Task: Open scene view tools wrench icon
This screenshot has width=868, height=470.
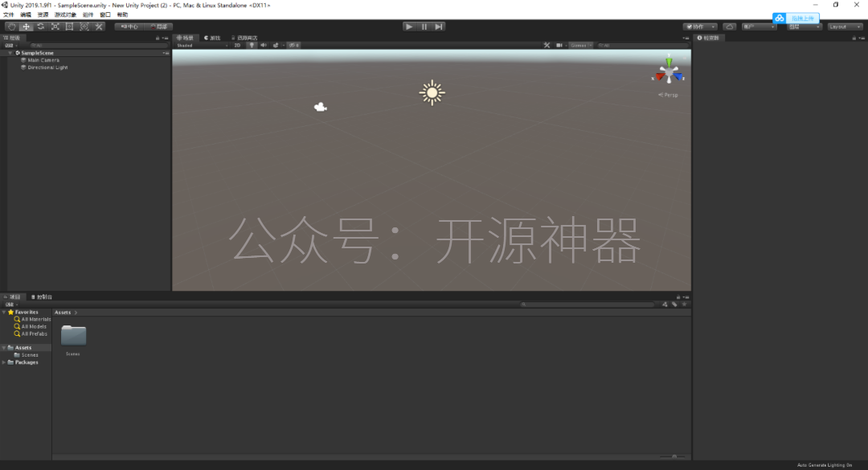Action: 547,46
